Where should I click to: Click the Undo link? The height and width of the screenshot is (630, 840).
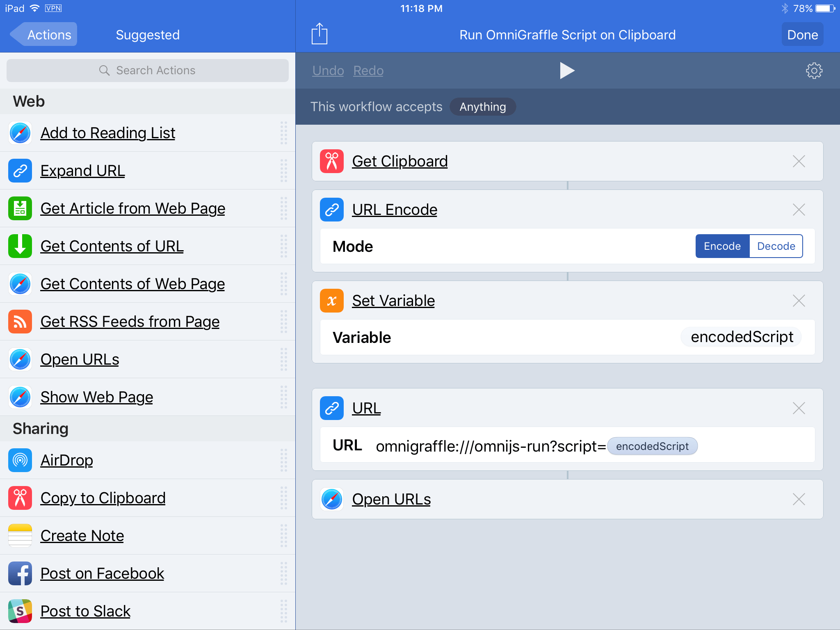pyautogui.click(x=328, y=71)
